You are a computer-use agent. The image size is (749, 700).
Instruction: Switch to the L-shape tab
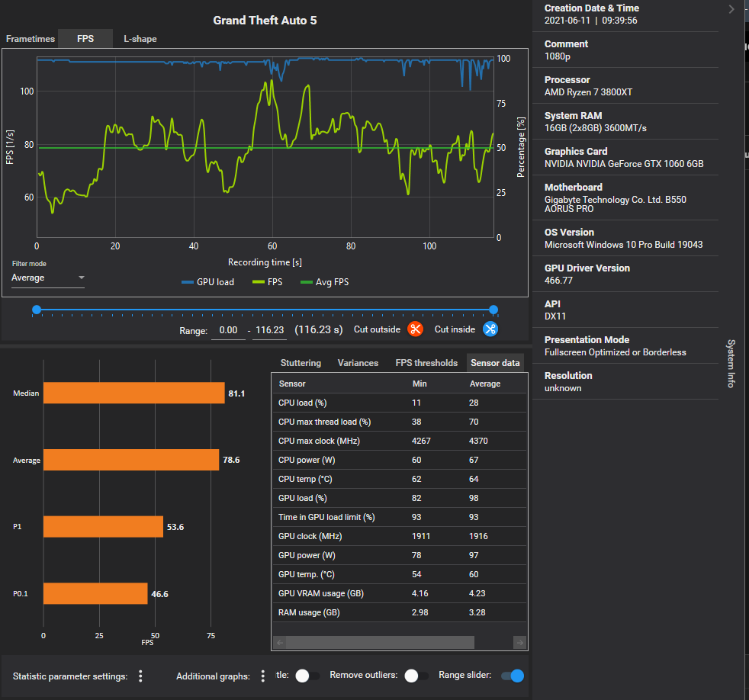140,39
